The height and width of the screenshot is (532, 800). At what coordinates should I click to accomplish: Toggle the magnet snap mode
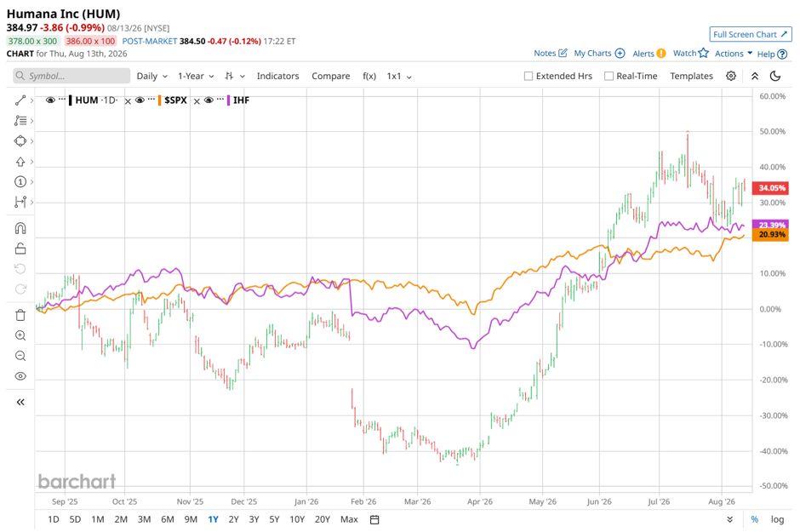20,228
